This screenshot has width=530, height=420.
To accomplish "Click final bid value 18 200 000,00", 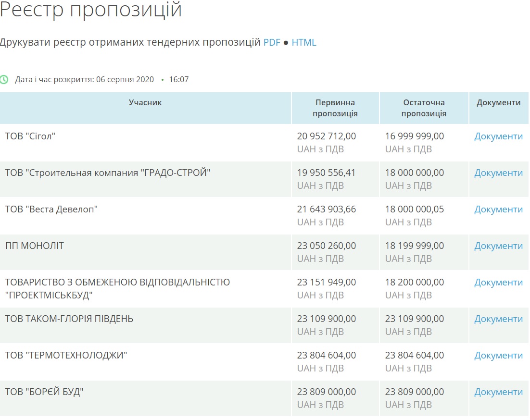I will 415,282.
